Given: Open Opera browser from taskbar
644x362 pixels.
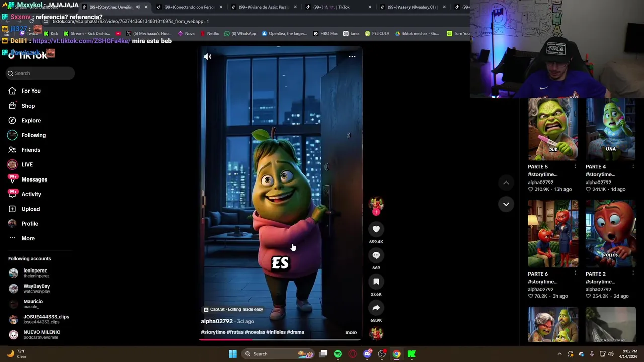Looking at the screenshot, I should pos(353,354).
